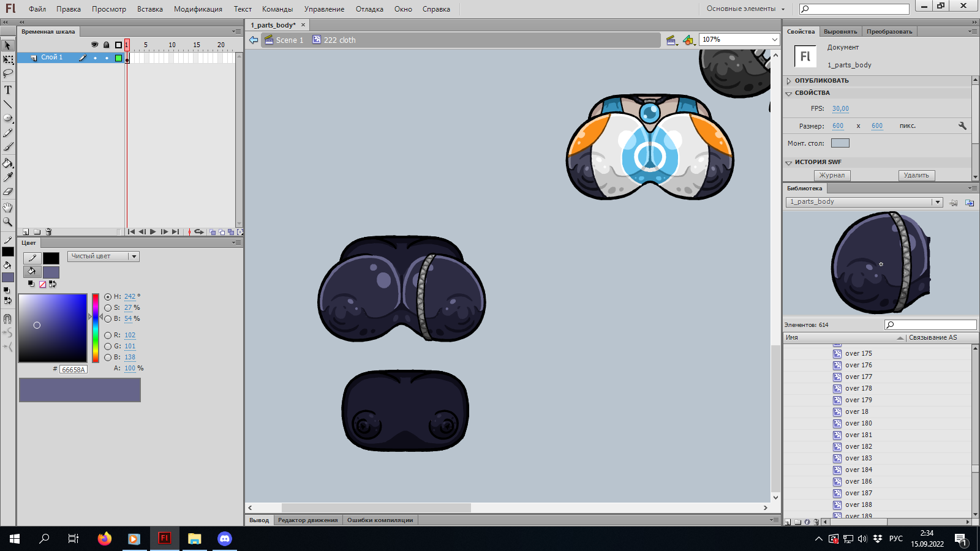Toggle timeline loop playback

click(199, 232)
